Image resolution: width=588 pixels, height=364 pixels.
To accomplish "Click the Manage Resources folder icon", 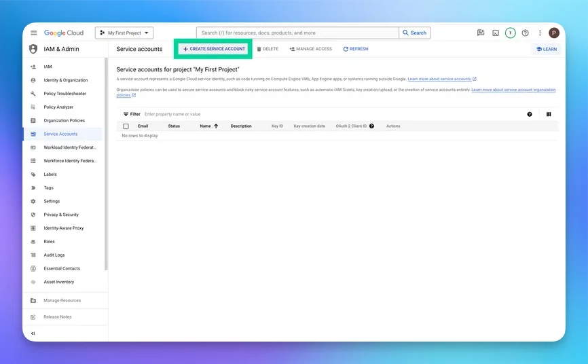I will point(33,301).
